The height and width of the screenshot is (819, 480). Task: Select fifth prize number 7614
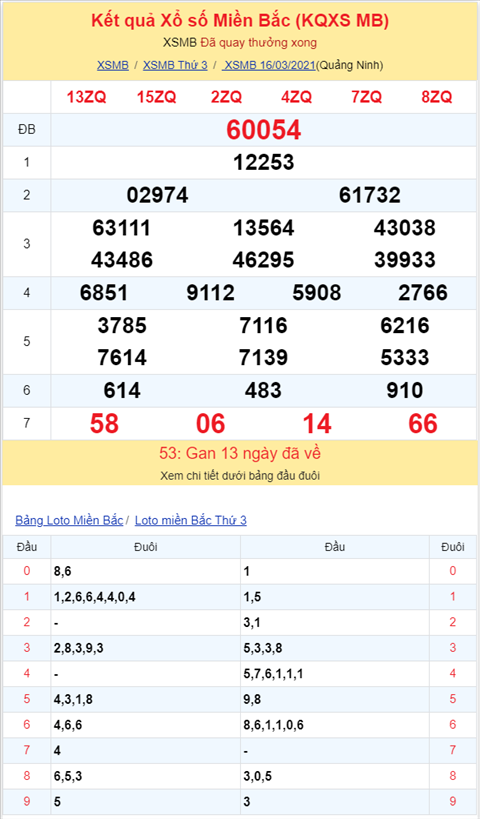(x=122, y=357)
